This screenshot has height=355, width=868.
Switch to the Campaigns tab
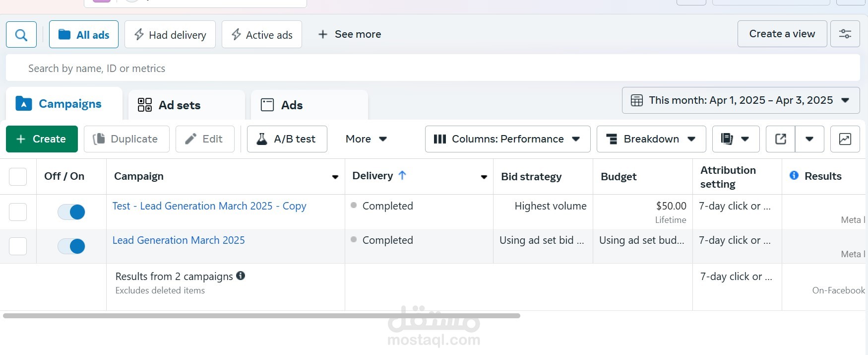click(x=64, y=104)
